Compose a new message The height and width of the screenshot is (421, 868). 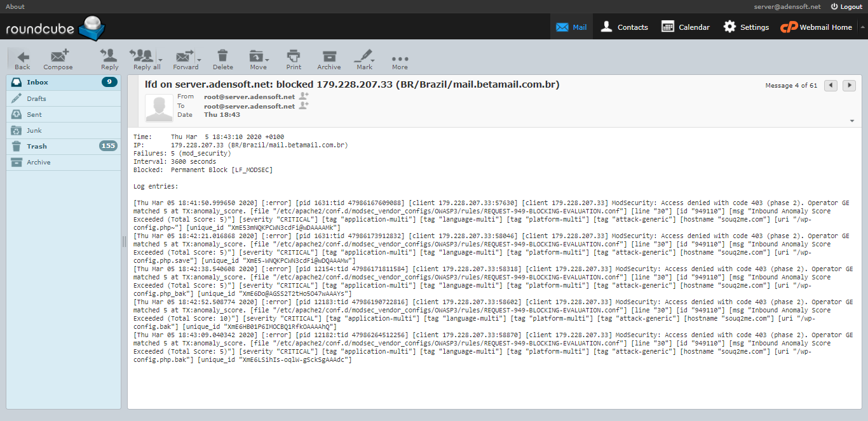(x=58, y=59)
